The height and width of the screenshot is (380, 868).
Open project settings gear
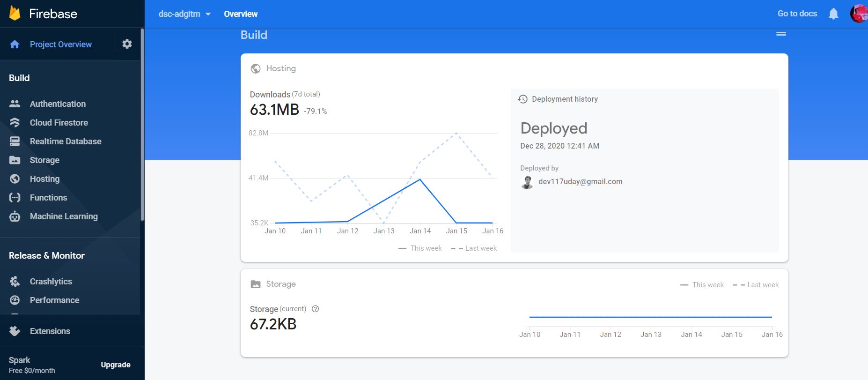[x=127, y=44]
